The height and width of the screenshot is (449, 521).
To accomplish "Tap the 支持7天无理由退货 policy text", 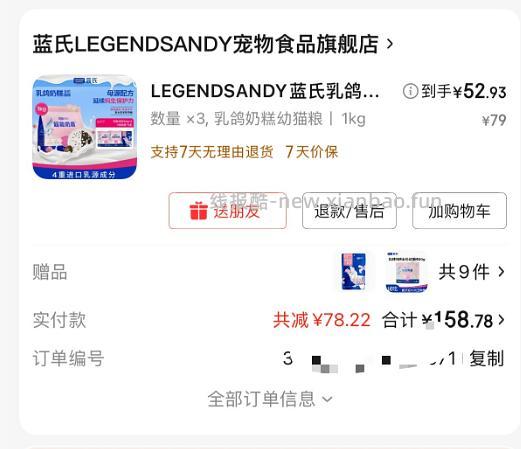I will (212, 152).
